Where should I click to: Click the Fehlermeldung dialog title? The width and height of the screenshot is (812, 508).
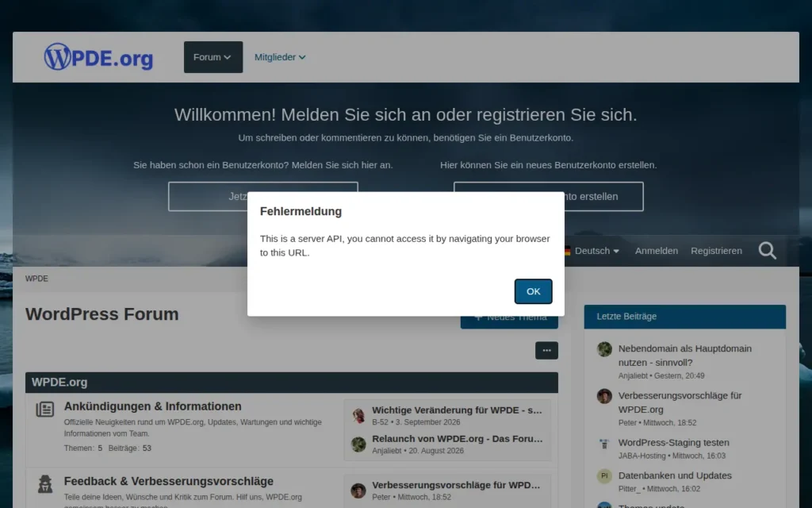pos(301,211)
